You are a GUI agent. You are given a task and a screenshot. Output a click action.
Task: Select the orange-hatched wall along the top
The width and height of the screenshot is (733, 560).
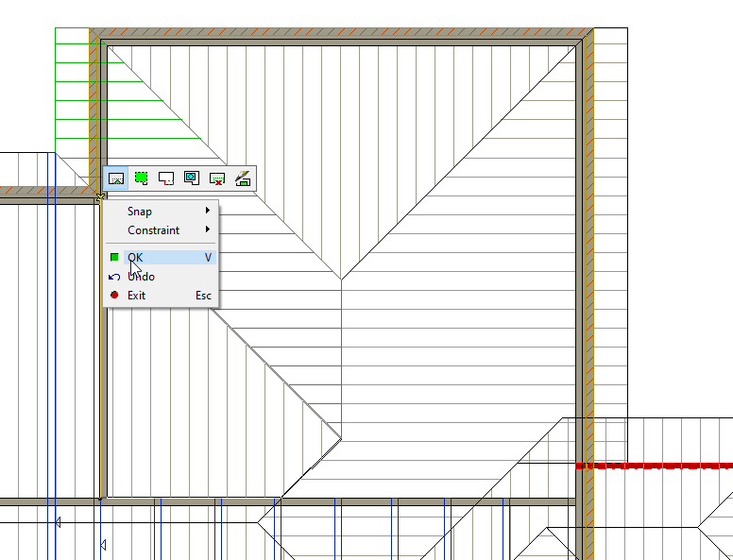coord(340,34)
